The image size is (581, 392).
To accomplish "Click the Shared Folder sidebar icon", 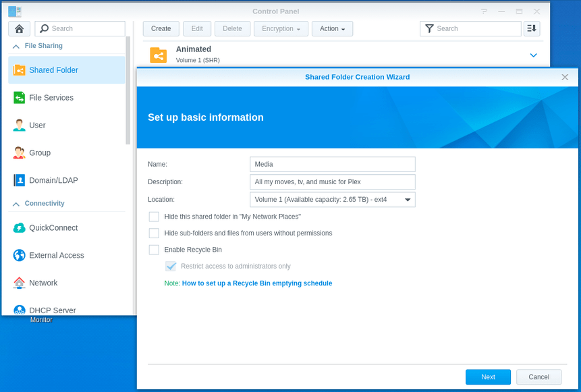I will tap(20, 70).
